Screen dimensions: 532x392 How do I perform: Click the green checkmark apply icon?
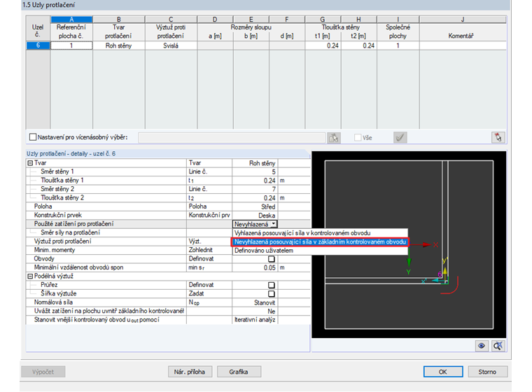(x=400, y=137)
